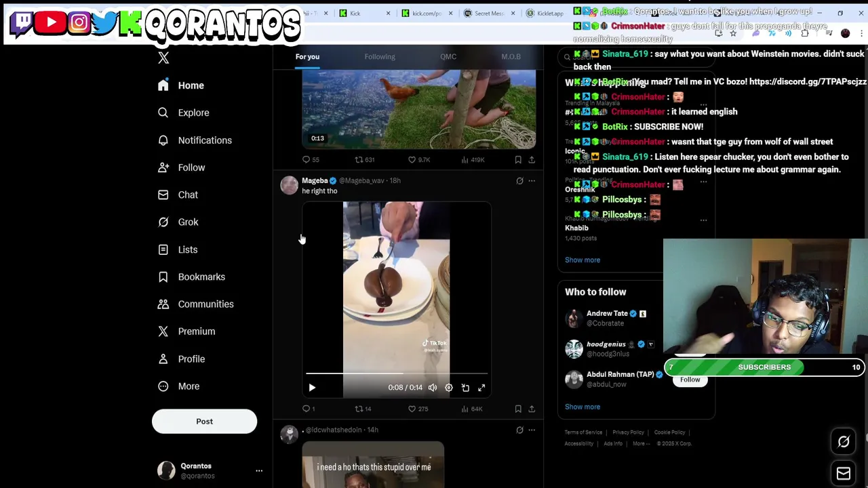
Task: Open Andrew Tate's suggested profile
Action: click(x=607, y=314)
